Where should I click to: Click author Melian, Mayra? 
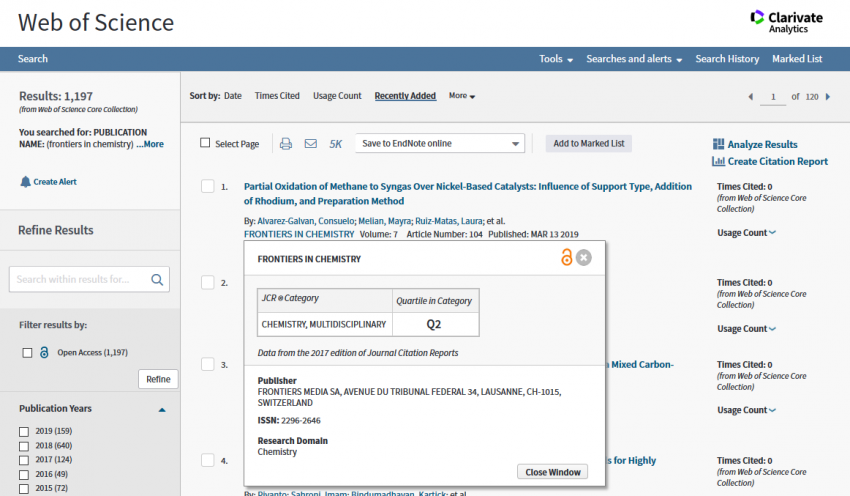click(385, 221)
